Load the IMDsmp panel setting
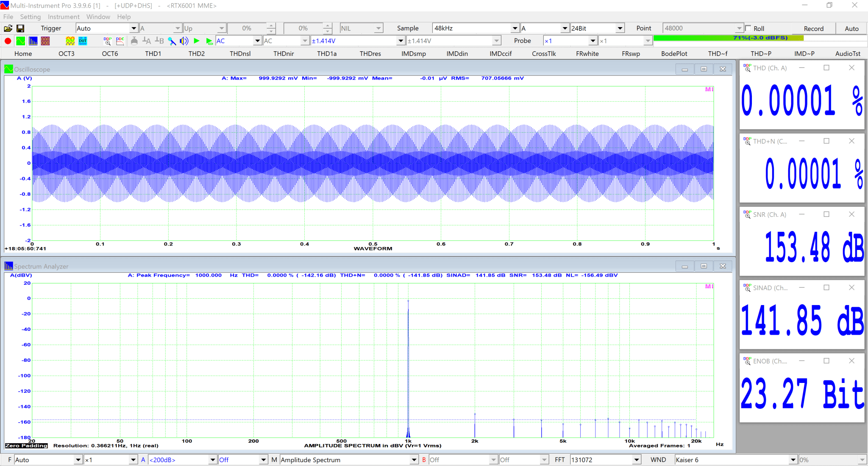Screen dimensions: 868x466 414,53
